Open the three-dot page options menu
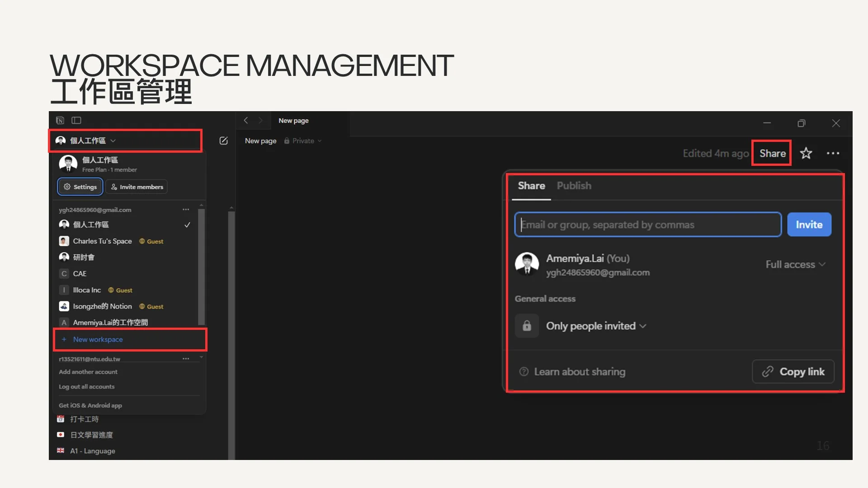868x488 pixels. [833, 154]
